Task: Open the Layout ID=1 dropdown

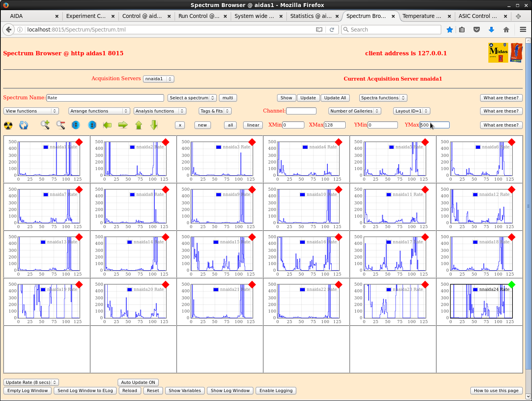Action: coord(412,111)
